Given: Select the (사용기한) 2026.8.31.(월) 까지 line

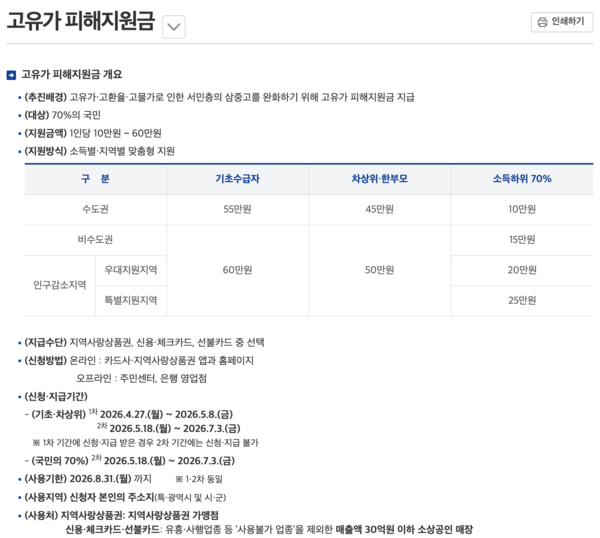Looking at the screenshot, I should tap(88, 479).
